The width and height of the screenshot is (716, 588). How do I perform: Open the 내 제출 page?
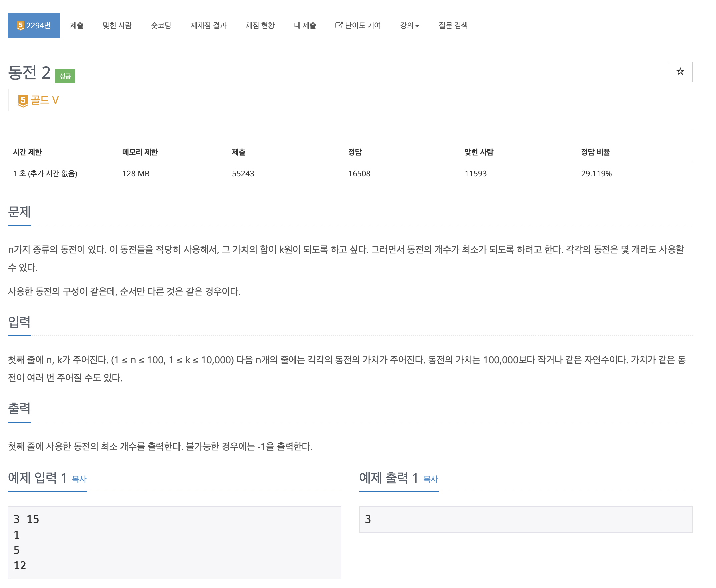[305, 25]
